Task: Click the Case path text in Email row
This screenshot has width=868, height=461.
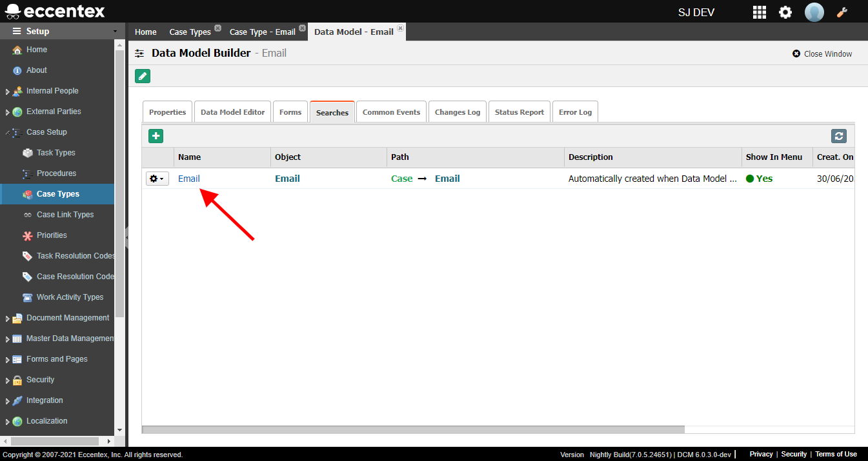Action: (x=401, y=179)
